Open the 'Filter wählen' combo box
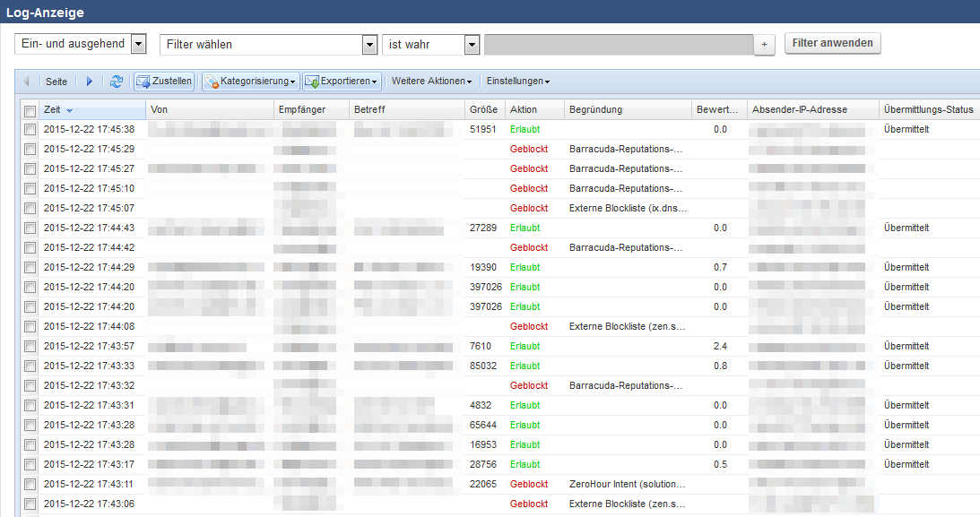 coord(369,45)
